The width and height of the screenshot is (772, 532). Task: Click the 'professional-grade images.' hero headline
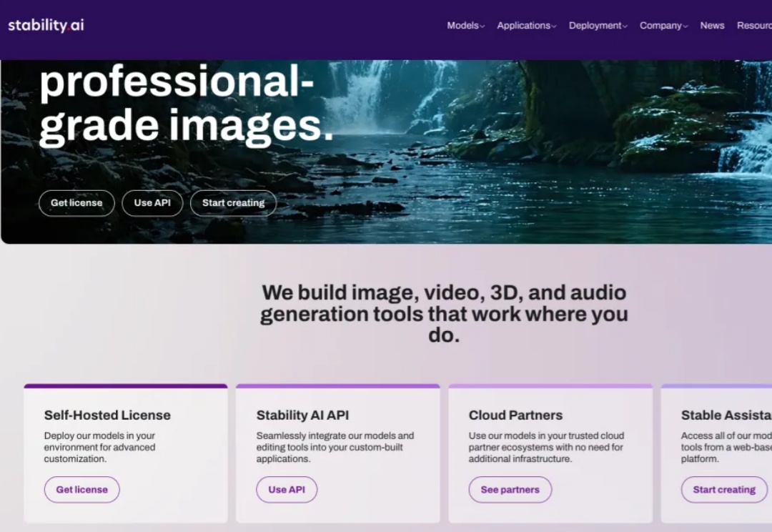point(187,104)
